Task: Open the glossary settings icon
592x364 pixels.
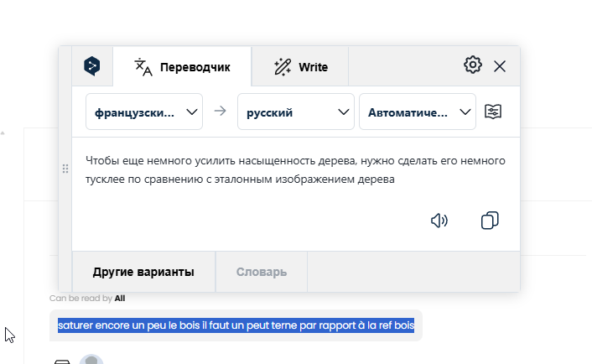Action: [x=493, y=112]
